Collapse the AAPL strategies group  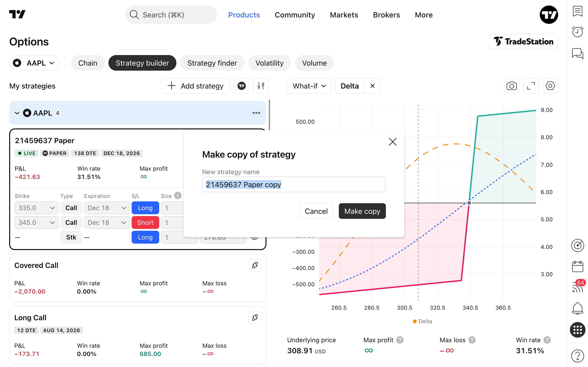17,113
